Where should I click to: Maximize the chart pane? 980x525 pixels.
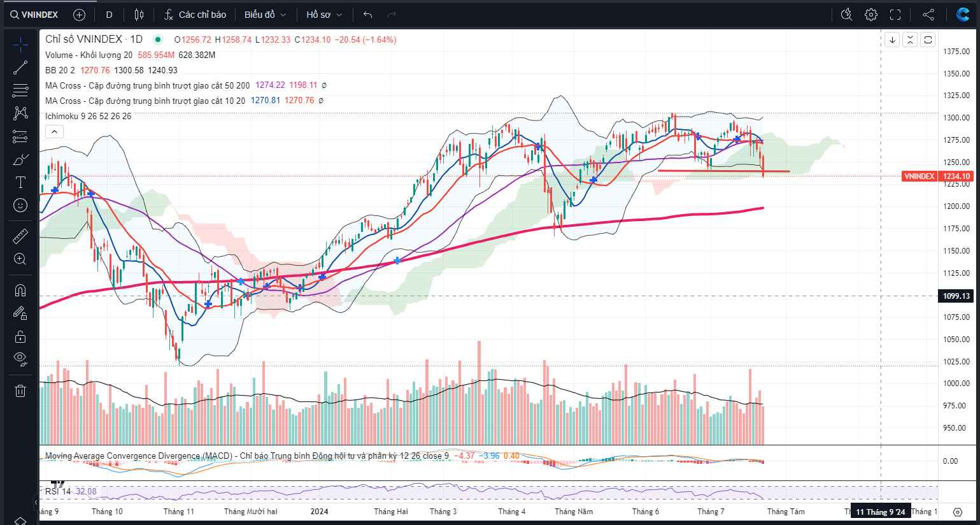(x=928, y=40)
